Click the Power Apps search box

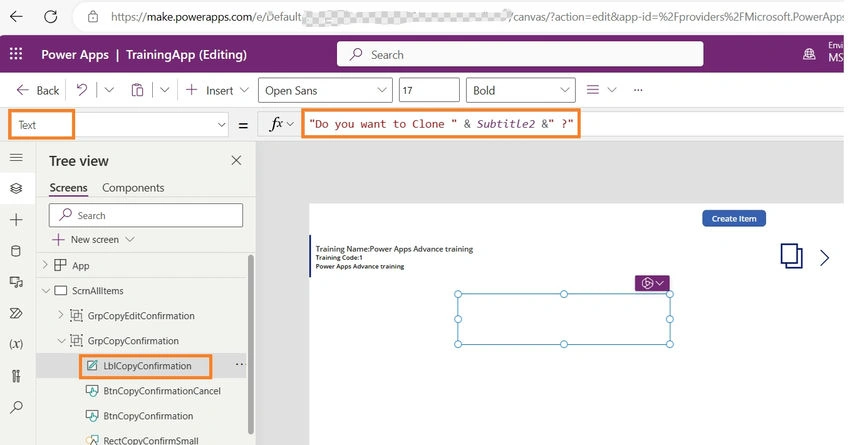(520, 54)
